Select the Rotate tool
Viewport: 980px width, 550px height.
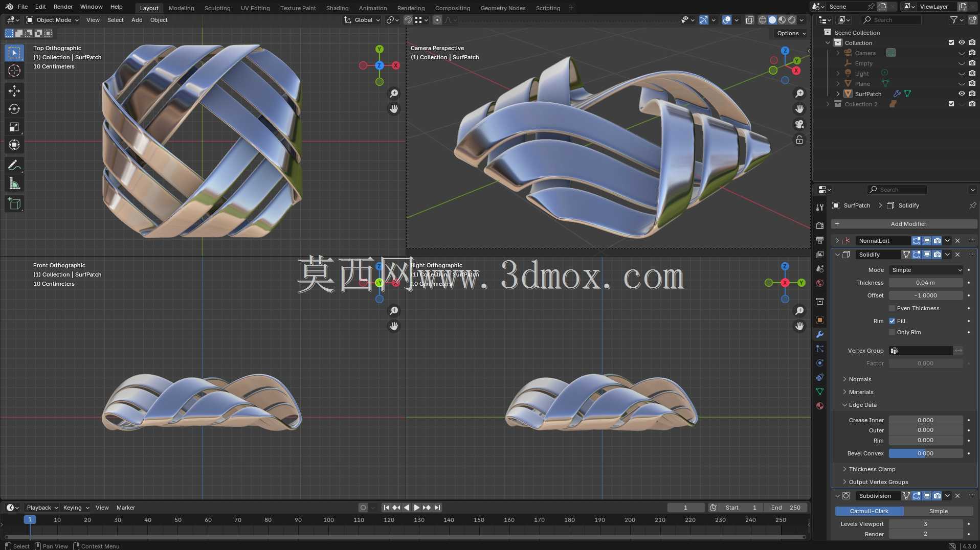[14, 109]
